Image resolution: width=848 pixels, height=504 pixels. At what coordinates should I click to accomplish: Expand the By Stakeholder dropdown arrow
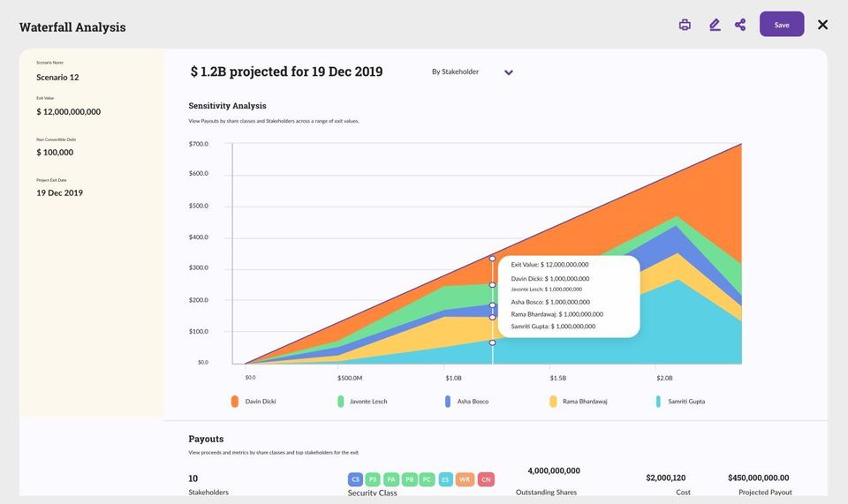[x=509, y=72]
